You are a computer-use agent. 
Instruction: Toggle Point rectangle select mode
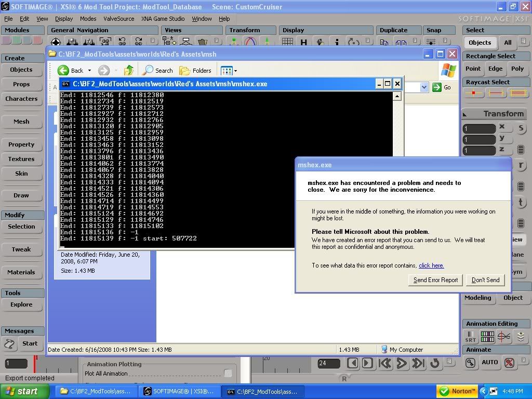[x=473, y=69]
